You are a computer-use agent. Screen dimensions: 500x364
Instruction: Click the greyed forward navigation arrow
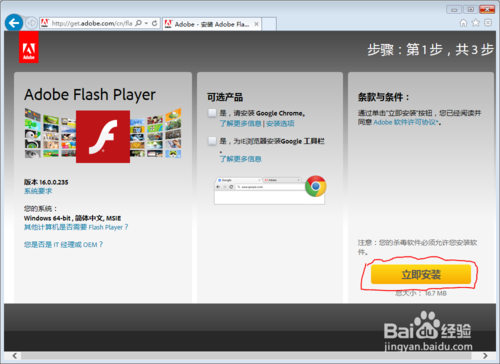[x=31, y=23]
